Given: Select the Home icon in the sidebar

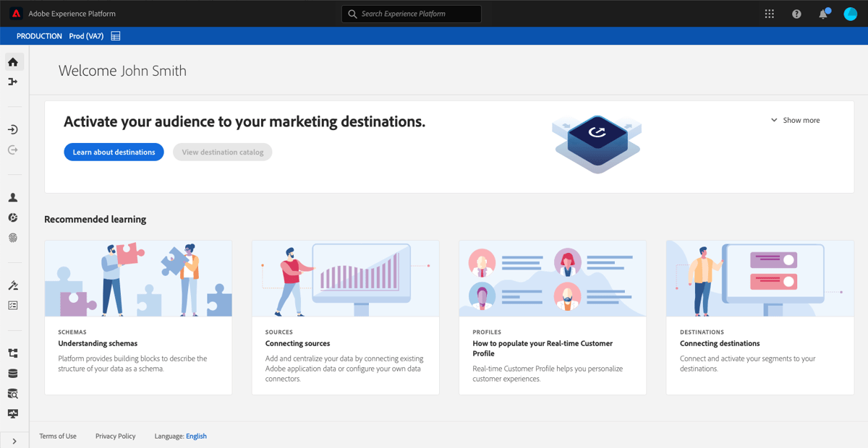Looking at the screenshot, I should (x=13, y=61).
